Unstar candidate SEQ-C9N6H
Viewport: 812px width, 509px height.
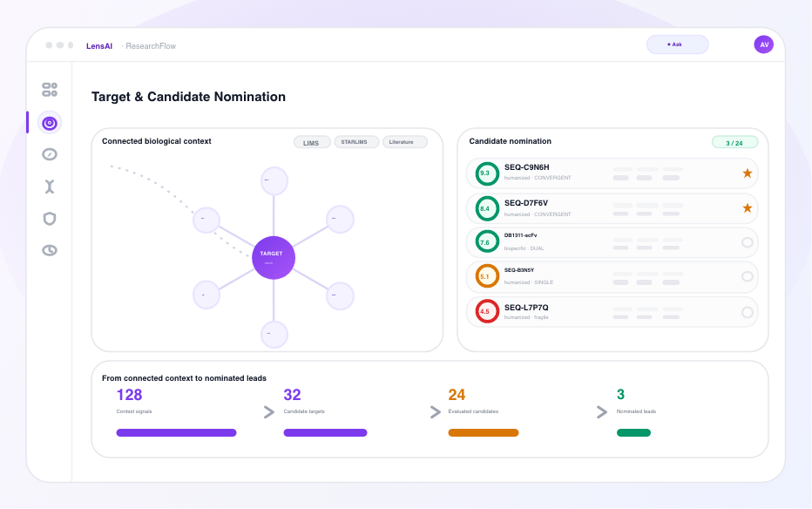coord(747,173)
